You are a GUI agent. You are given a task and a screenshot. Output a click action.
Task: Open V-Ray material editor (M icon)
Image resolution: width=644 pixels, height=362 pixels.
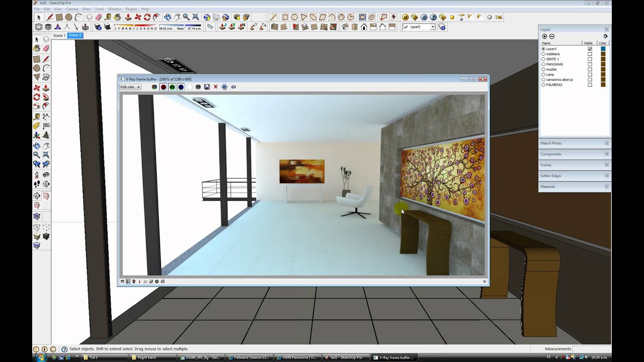click(405, 17)
